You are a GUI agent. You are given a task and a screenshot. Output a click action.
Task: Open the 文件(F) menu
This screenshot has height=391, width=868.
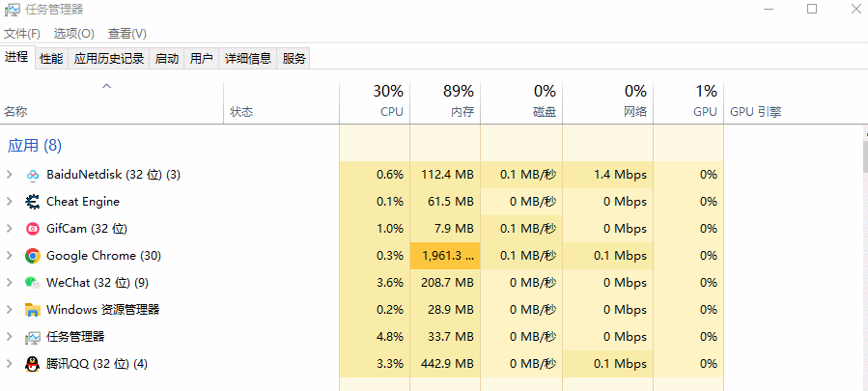coord(21,34)
